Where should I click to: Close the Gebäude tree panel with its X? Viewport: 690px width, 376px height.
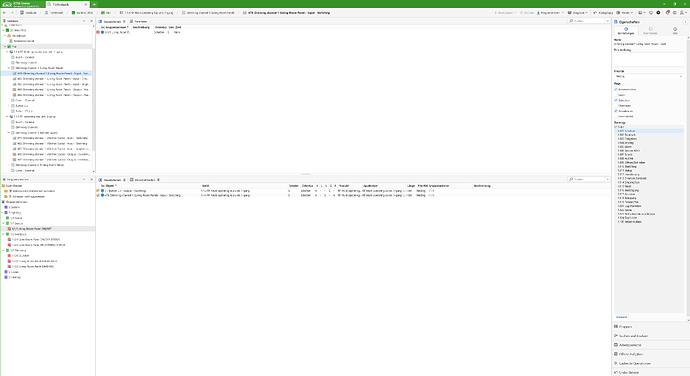92,21
